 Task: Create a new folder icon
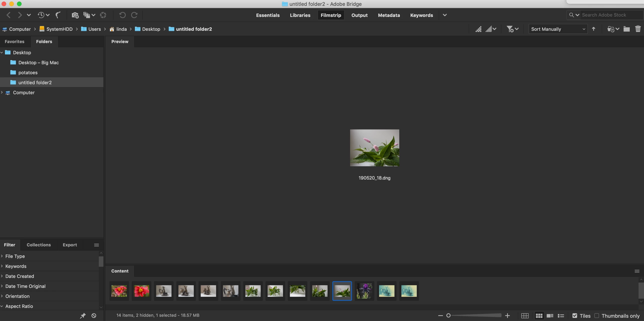(x=626, y=29)
